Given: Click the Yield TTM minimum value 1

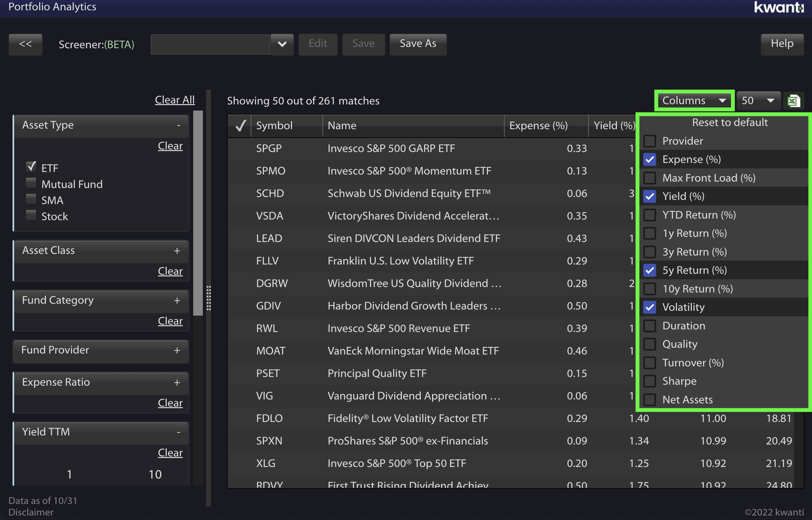Looking at the screenshot, I should point(69,474).
